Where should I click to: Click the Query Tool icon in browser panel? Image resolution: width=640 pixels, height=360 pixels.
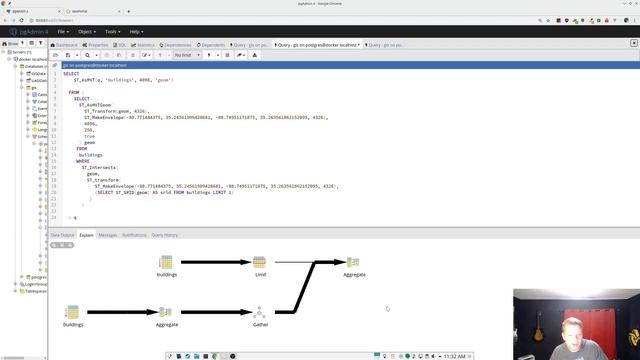click(x=22, y=43)
